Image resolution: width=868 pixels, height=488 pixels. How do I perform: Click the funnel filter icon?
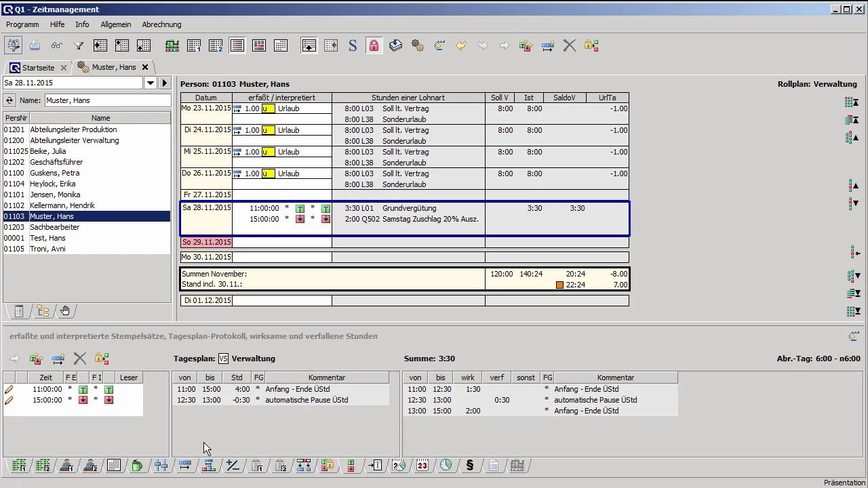coord(78,45)
